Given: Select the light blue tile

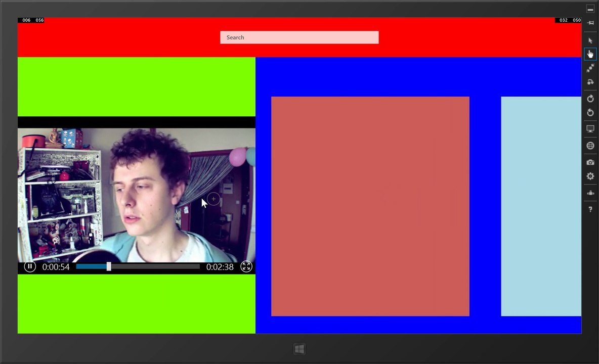Looking at the screenshot, I should 541,206.
